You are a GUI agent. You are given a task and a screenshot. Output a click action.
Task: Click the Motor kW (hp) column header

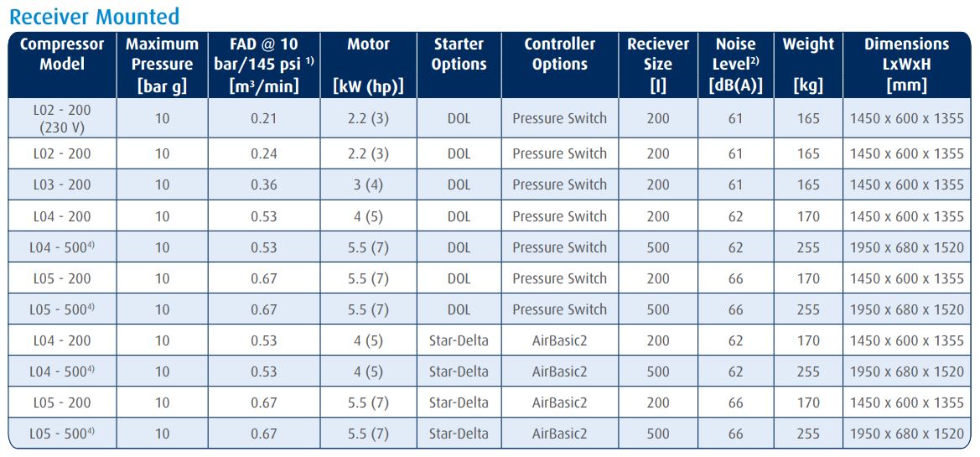[x=368, y=65]
